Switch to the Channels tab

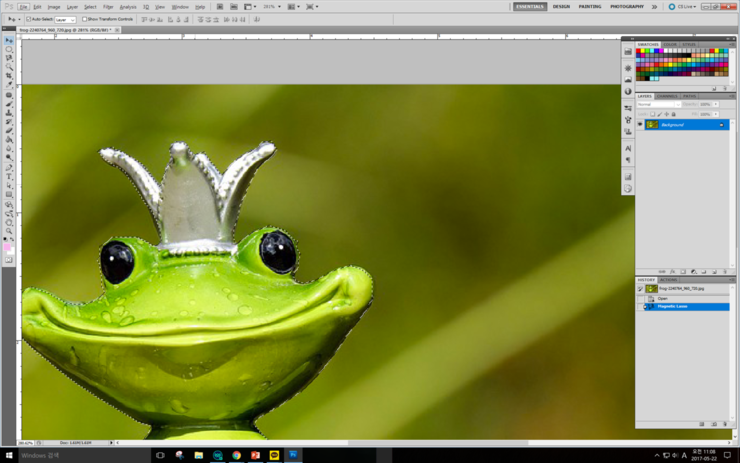[667, 96]
